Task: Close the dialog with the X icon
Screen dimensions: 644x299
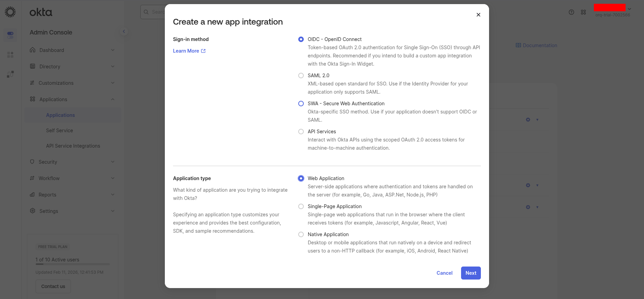Action: 478,15
